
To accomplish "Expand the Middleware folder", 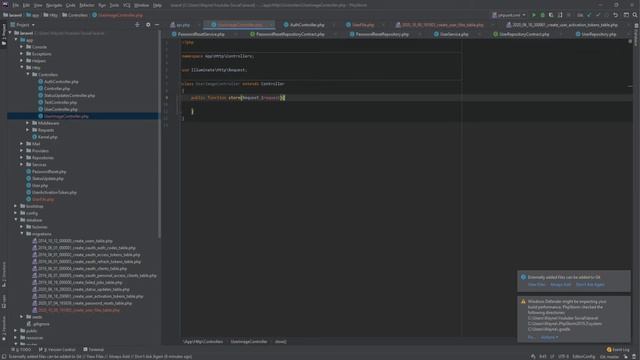I will pyautogui.click(x=28, y=123).
